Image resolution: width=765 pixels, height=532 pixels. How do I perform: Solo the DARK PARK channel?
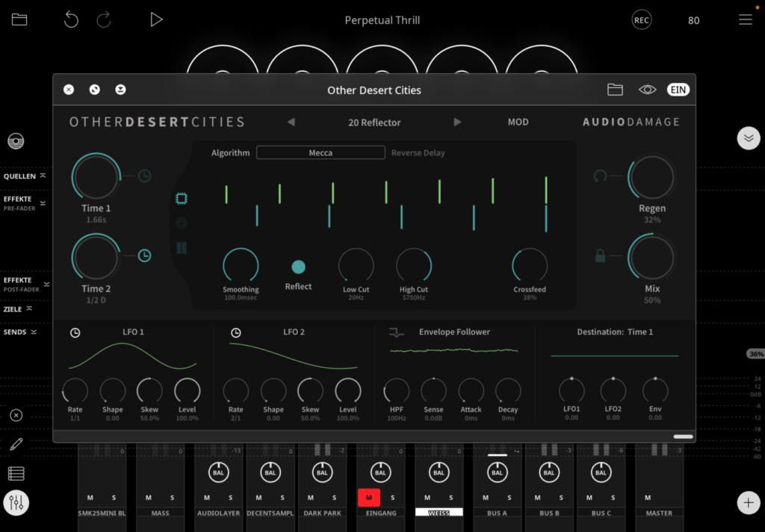point(334,498)
